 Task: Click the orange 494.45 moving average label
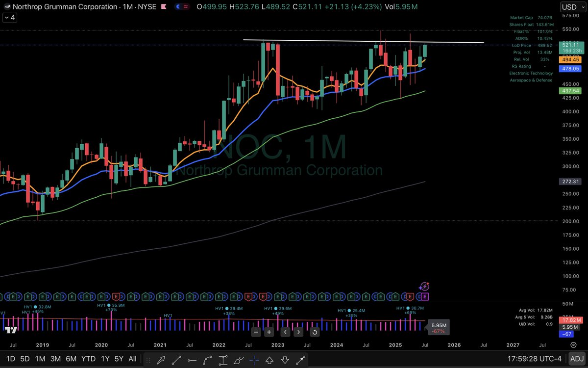[x=570, y=60]
